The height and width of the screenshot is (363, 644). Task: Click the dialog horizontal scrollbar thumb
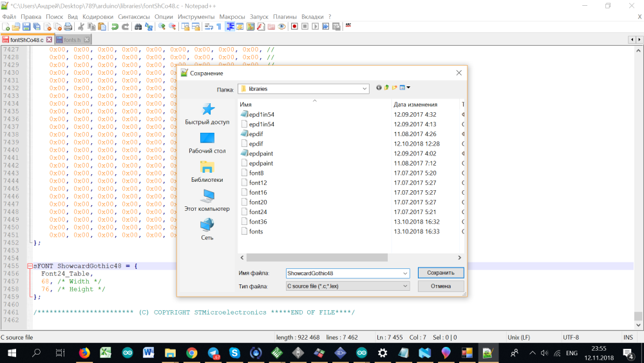point(317,257)
